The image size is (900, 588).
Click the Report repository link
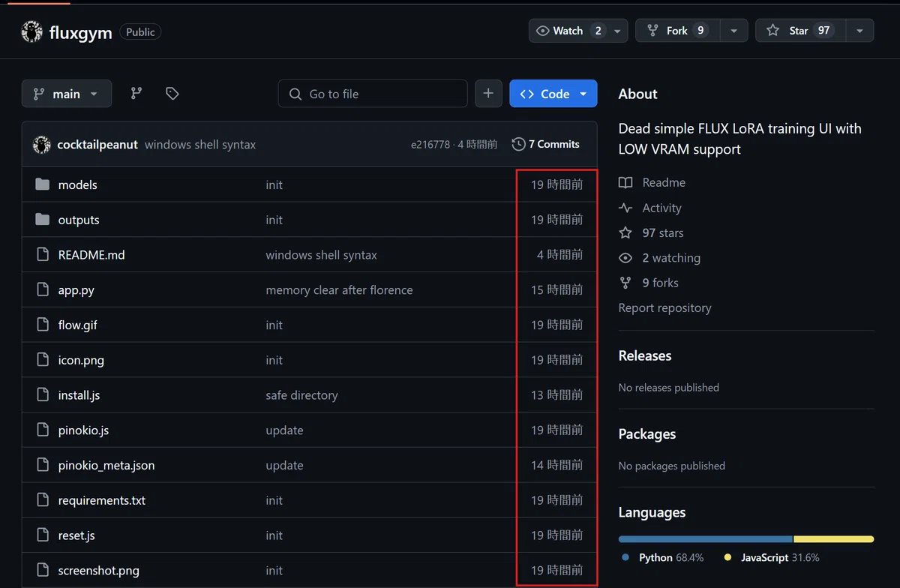(x=665, y=308)
